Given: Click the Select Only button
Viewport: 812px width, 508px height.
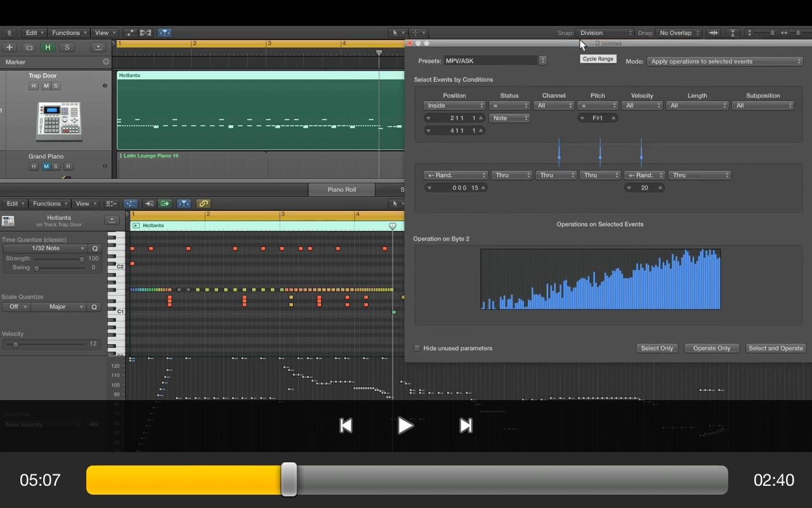Looking at the screenshot, I should (x=657, y=348).
